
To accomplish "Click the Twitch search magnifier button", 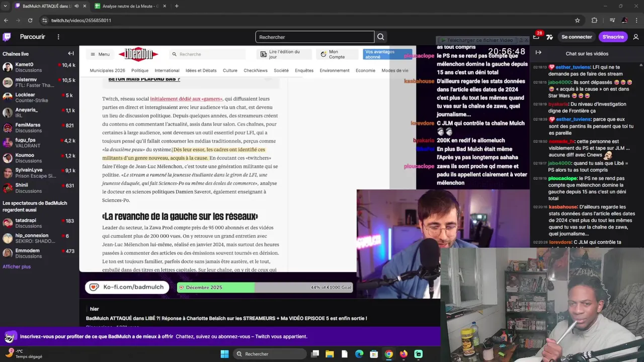I will click(x=381, y=37).
